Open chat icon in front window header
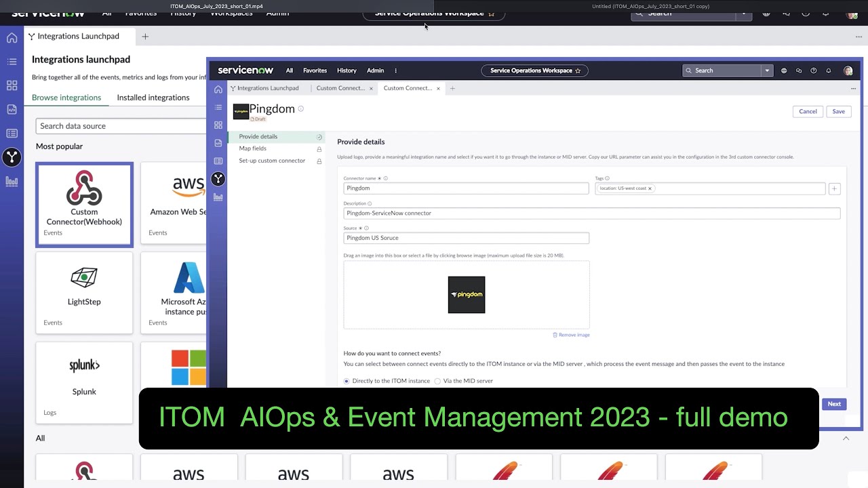 (799, 70)
